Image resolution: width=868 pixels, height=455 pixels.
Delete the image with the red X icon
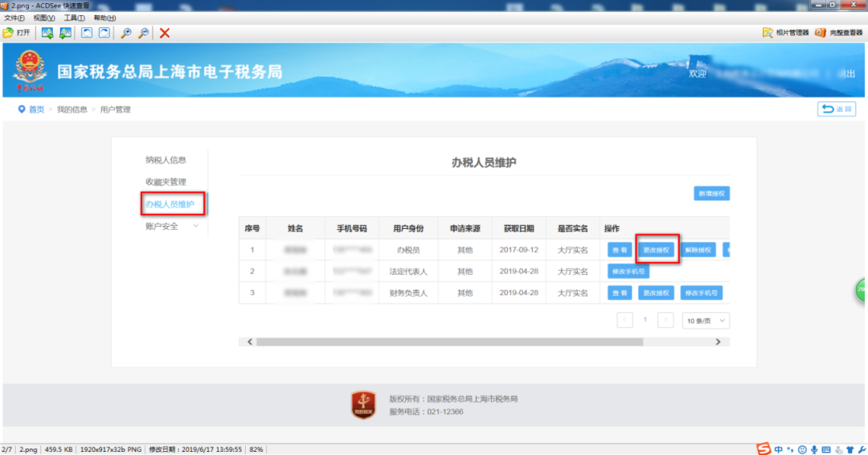(165, 33)
